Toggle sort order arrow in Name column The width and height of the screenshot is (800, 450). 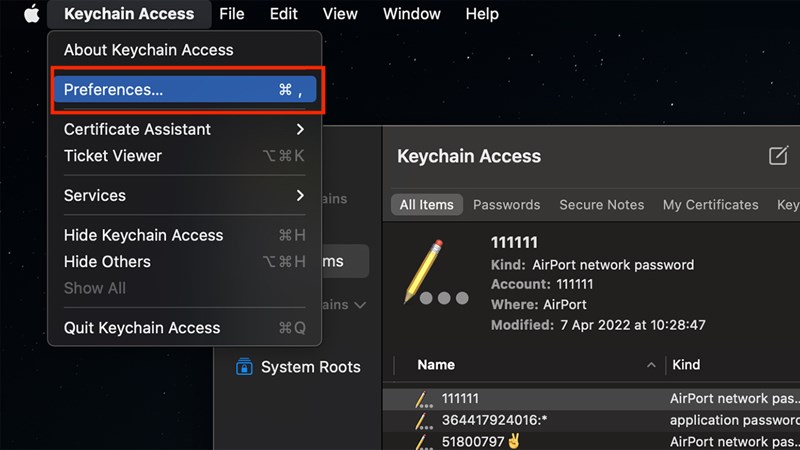point(651,365)
